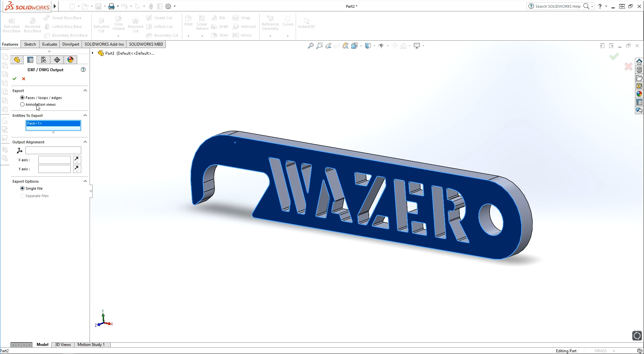Image resolution: width=644 pixels, height=354 pixels.
Task: Click the Print icon in title toolbar
Action: point(111,6)
